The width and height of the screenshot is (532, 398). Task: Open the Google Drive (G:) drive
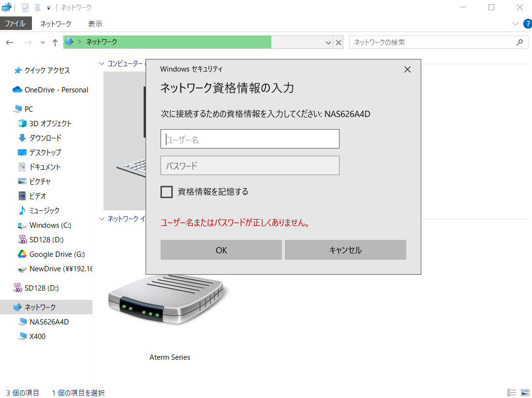57,254
